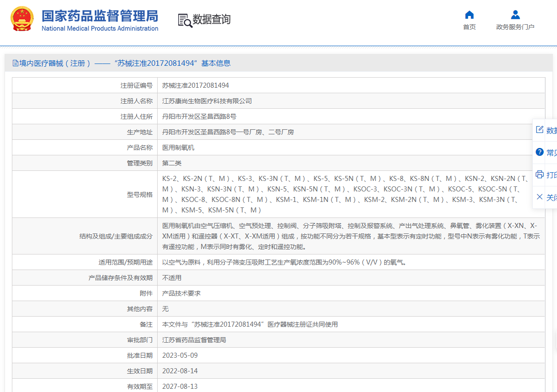Image resolution: width=557 pixels, height=392 pixels.
Task: Click the 产品技术要求 attachment value
Action: (x=181, y=293)
